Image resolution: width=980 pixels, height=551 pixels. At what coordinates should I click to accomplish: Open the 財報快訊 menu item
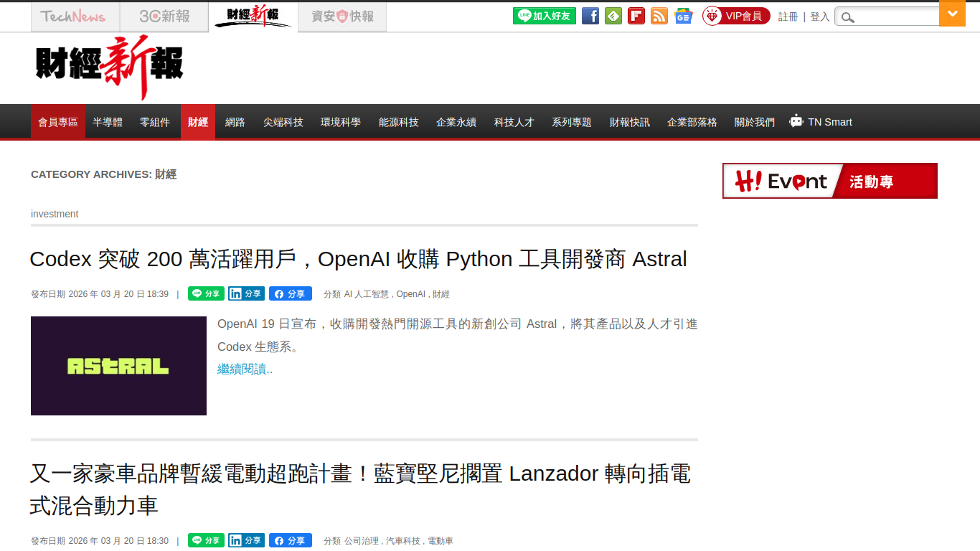point(630,122)
